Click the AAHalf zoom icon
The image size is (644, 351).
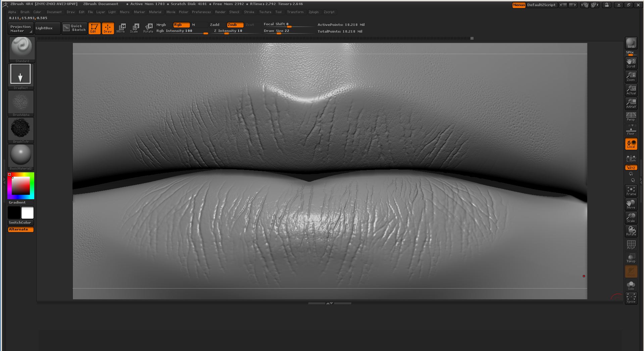click(631, 103)
